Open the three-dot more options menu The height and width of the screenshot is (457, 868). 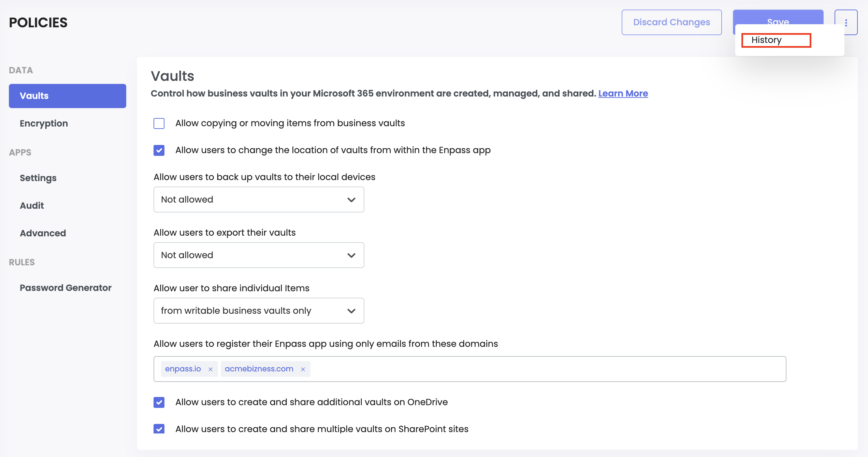pyautogui.click(x=846, y=23)
